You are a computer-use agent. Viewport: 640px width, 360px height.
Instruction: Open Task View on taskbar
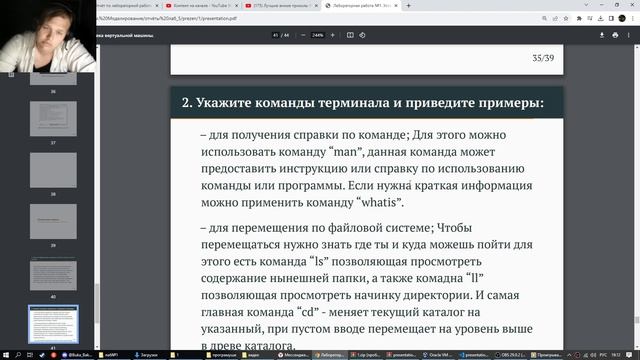pyautogui.click(x=30, y=355)
